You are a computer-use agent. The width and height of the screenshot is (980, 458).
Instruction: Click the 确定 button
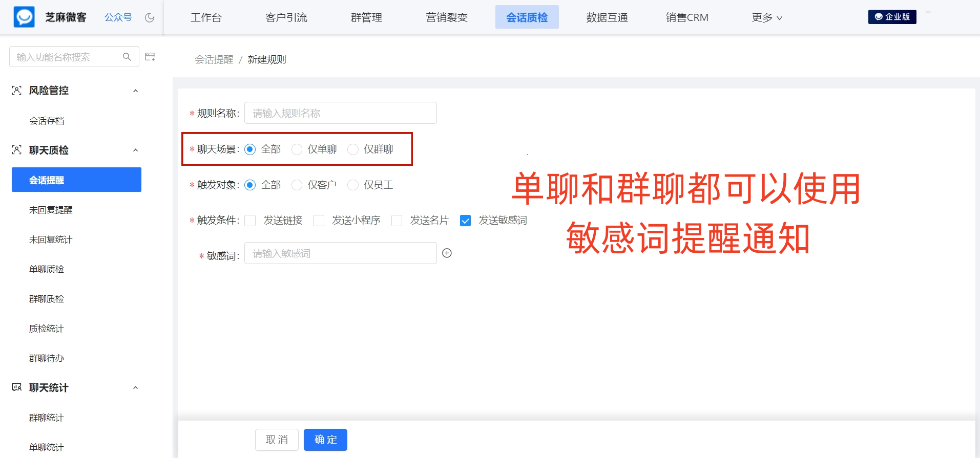[325, 440]
